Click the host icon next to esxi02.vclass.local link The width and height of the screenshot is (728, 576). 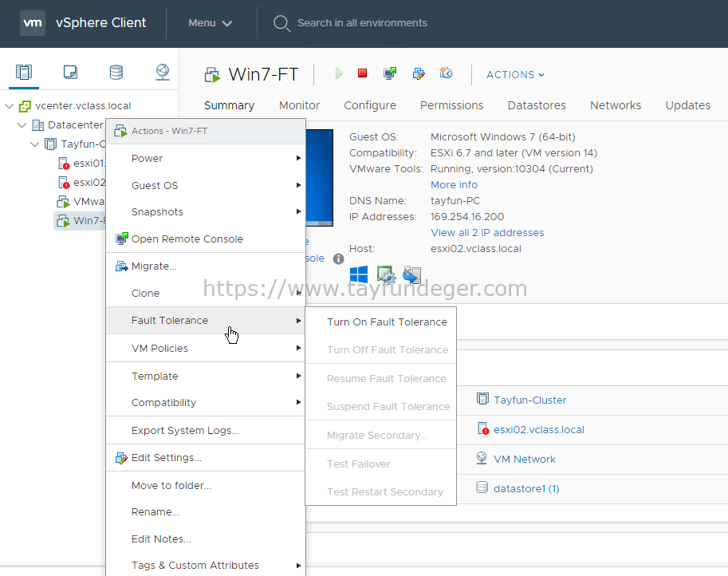pos(483,428)
